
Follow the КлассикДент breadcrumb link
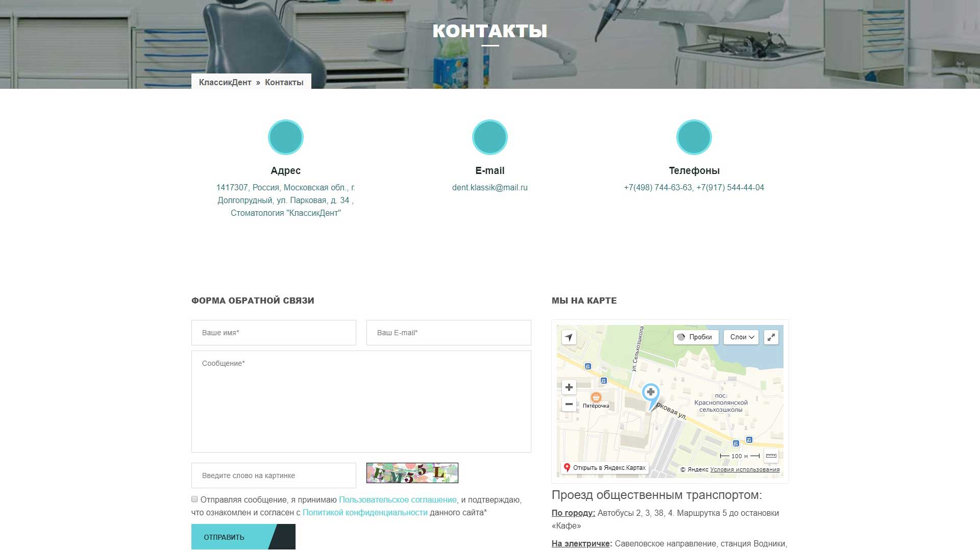[x=225, y=83]
